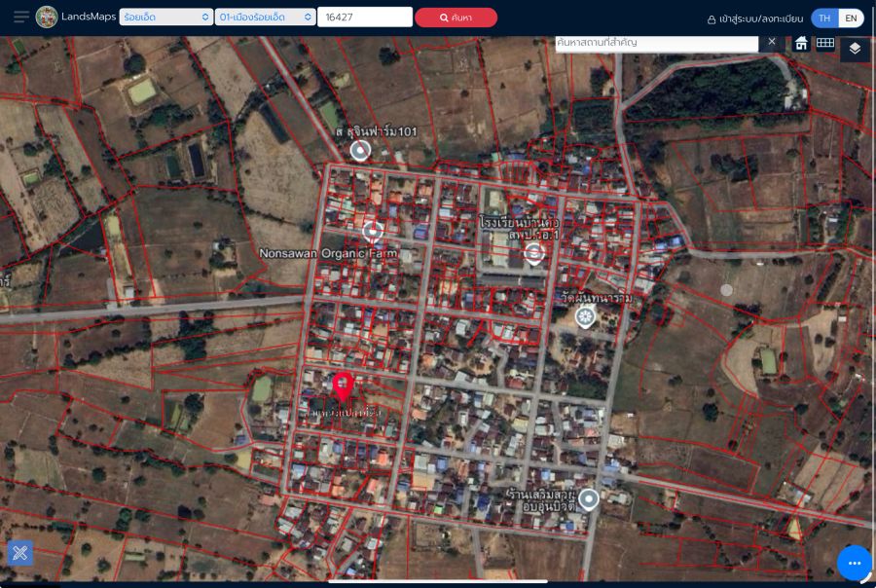Viewport: 876px width, 588px height.
Task: Switch the language to TH
Action: [x=824, y=18]
